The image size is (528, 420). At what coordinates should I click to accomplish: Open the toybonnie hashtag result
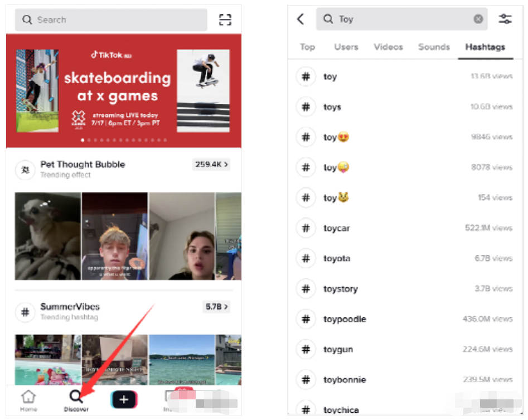click(405, 380)
